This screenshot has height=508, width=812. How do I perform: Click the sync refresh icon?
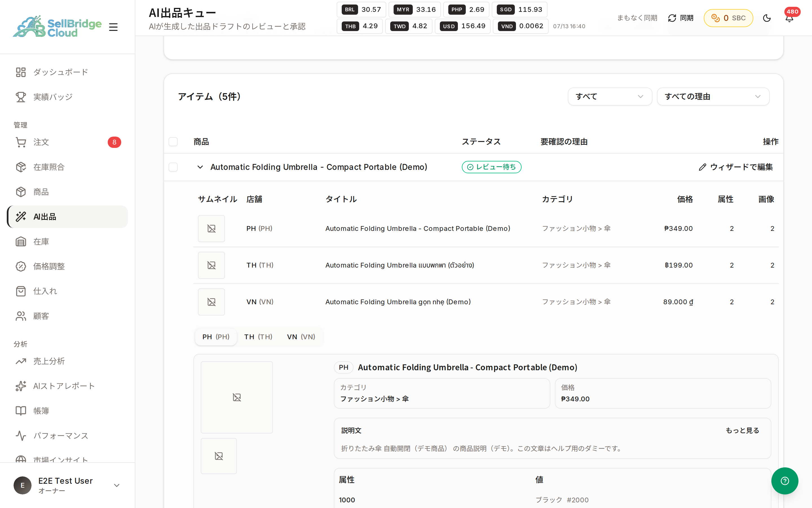672,18
